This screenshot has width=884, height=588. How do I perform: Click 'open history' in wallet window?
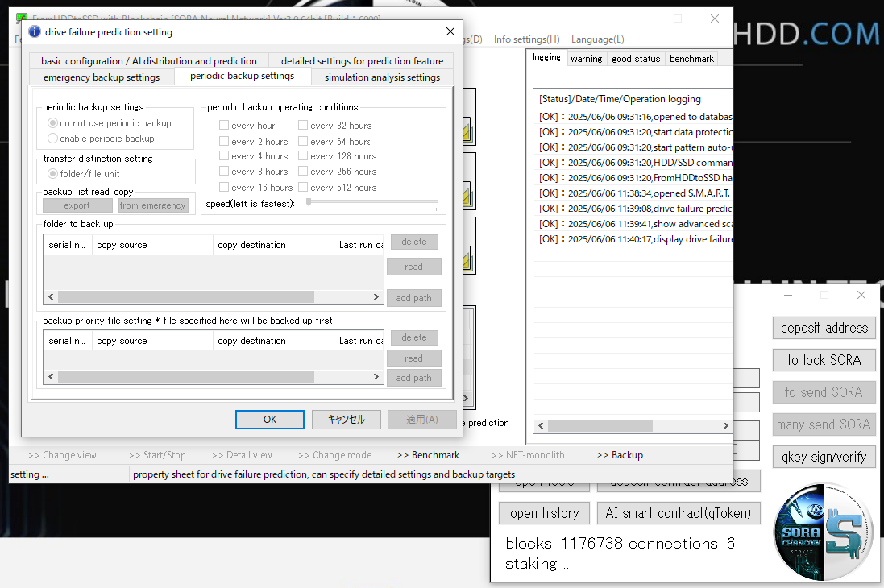point(545,513)
